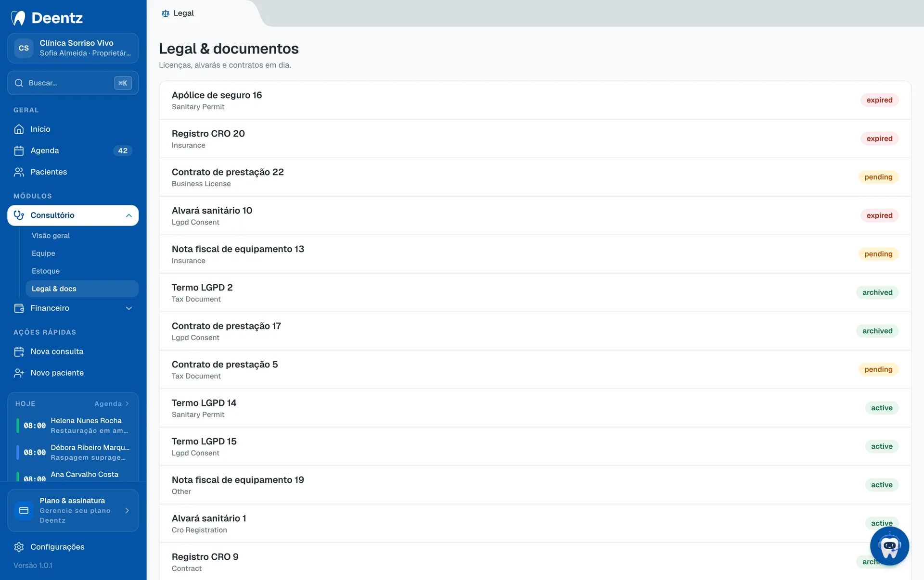Click the Legal scales icon in tab

click(166, 13)
